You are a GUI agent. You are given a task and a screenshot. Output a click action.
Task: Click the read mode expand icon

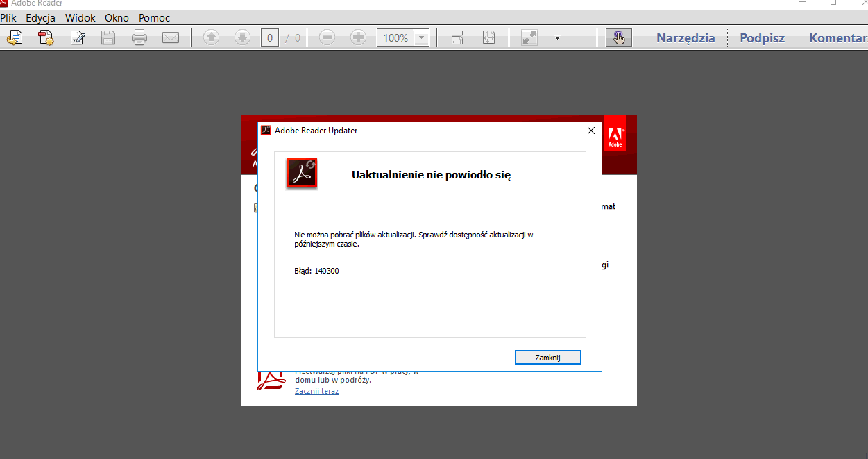[530, 38]
